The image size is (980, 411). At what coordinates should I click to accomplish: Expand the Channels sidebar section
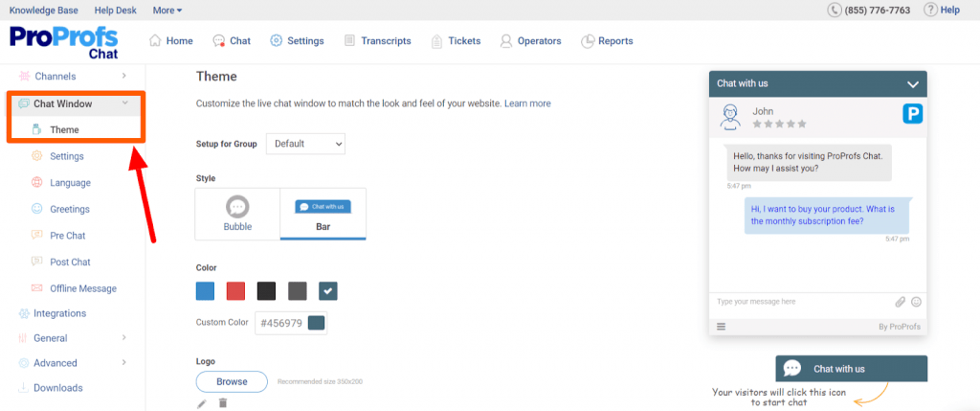(123, 76)
